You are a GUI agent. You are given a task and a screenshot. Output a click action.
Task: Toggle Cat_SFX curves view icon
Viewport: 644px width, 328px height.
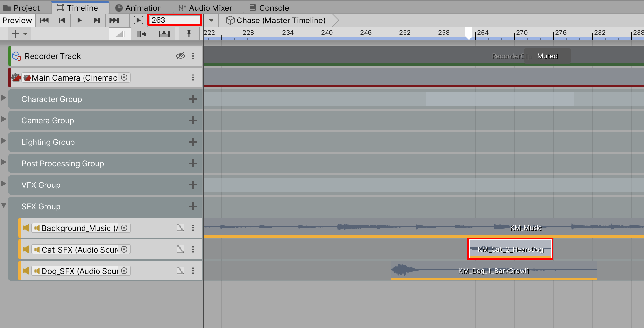(180, 249)
